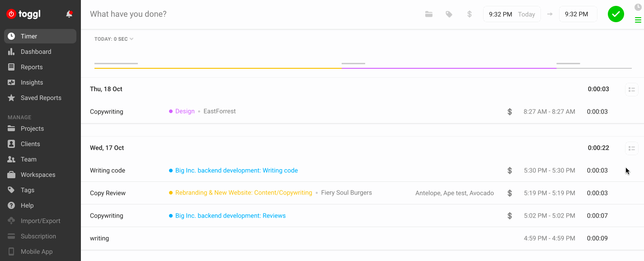
Task: Click the Timer clock icon in sidebar
Action: tap(11, 36)
